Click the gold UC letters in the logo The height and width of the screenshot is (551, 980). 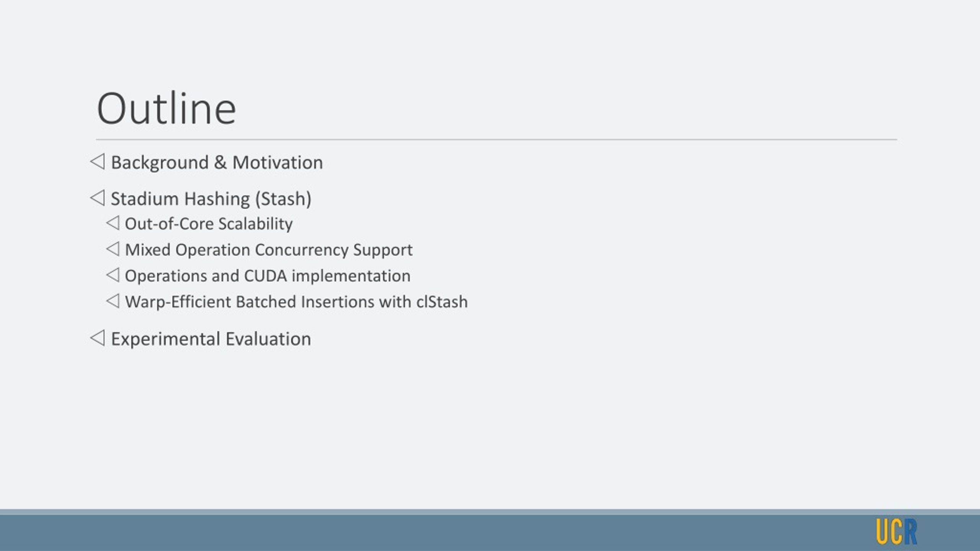[890, 531]
